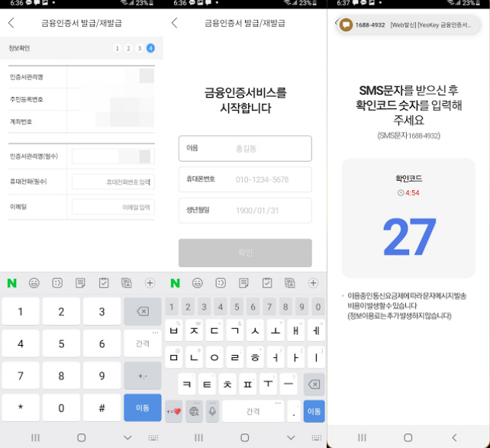The width and height of the screenshot is (490, 448).
Task: Focus 이름 name input field
Action: coord(245,148)
